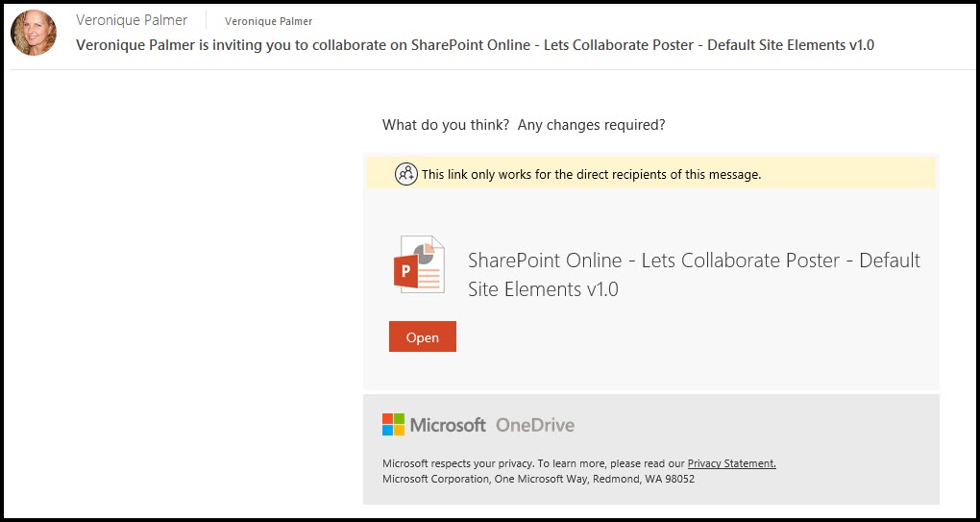Click Veronique Palmer's profile photo
The image size is (980, 522).
tap(34, 33)
